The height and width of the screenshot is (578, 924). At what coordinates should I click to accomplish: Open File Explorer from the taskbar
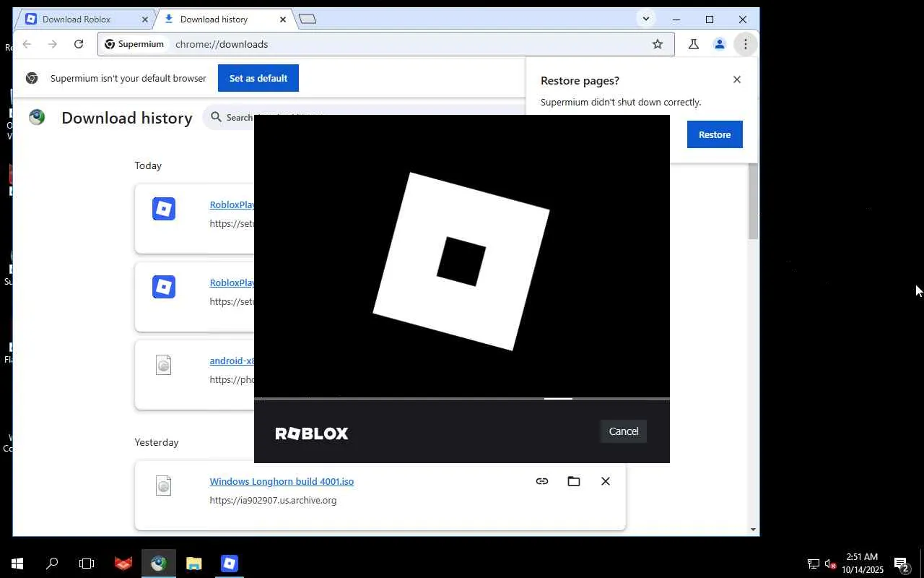pyautogui.click(x=194, y=564)
